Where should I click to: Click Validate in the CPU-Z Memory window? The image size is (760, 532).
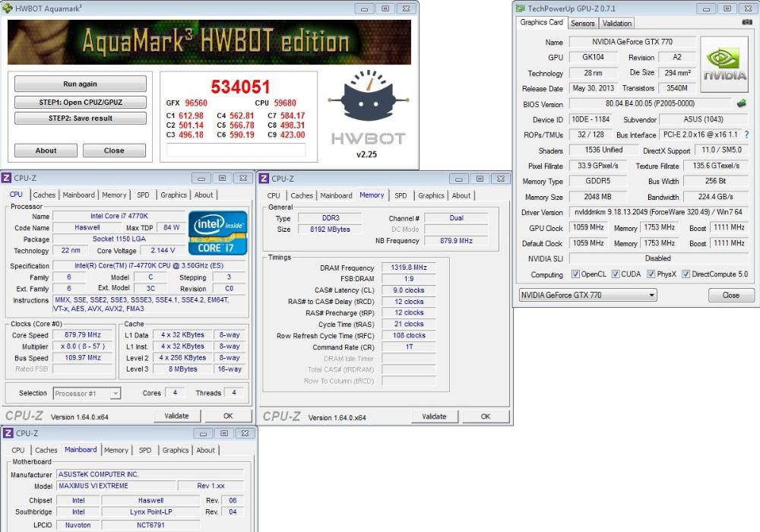434,416
